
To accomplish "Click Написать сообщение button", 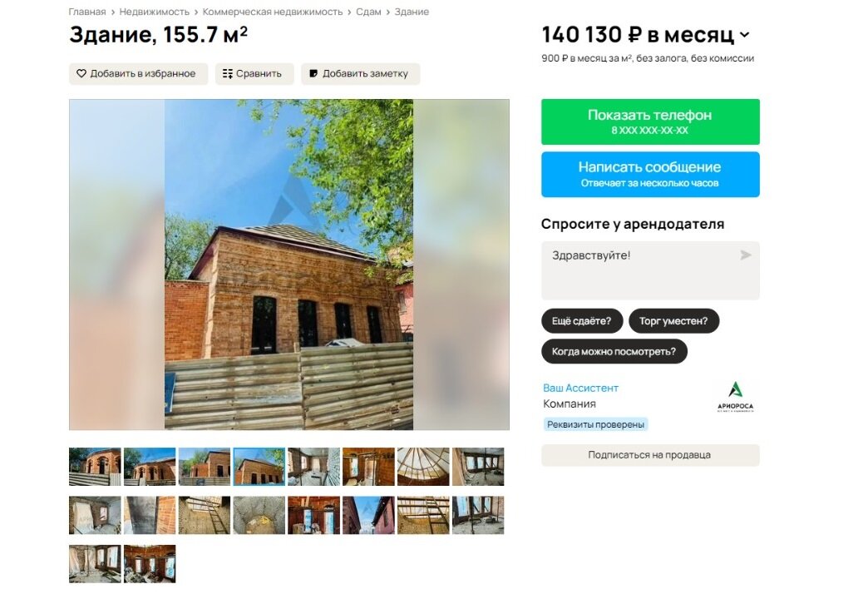I will (650, 175).
